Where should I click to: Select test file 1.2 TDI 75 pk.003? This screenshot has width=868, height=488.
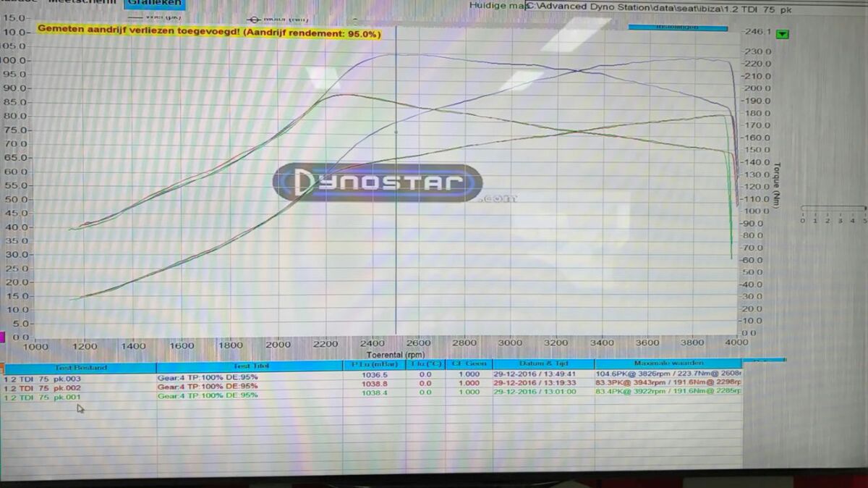pos(43,379)
